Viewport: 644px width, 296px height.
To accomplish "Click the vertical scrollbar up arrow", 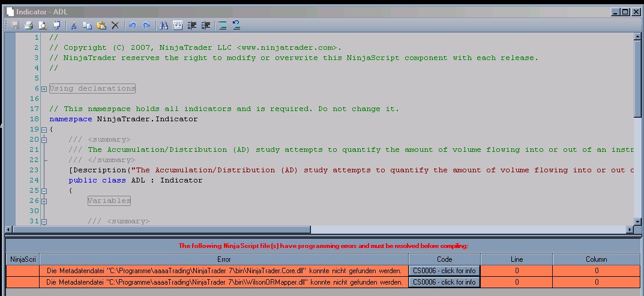I will [637, 37].
